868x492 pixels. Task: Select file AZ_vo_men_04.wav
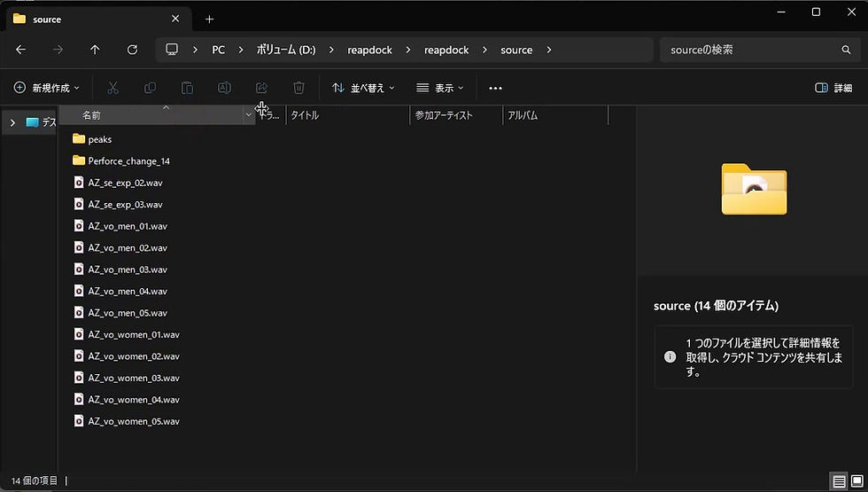(x=128, y=291)
